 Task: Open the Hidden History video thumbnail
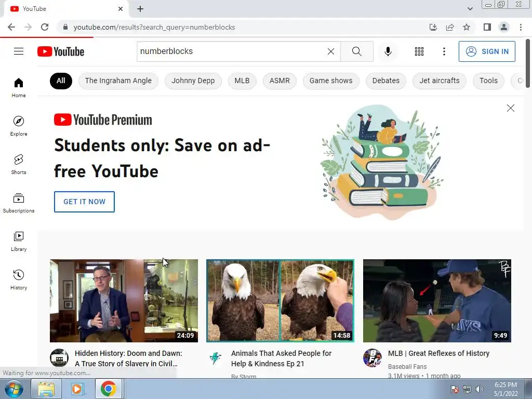pos(124,301)
